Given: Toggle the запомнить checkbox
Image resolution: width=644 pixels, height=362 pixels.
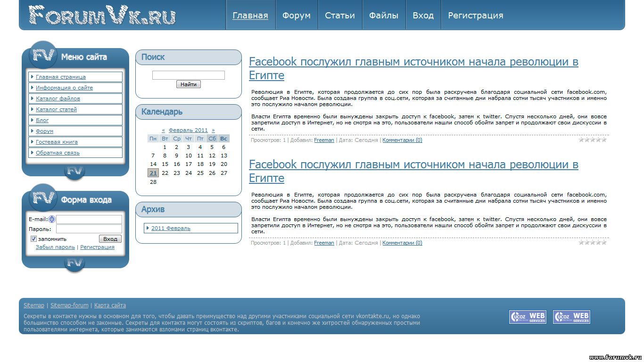Looking at the screenshot, I should click(x=33, y=239).
